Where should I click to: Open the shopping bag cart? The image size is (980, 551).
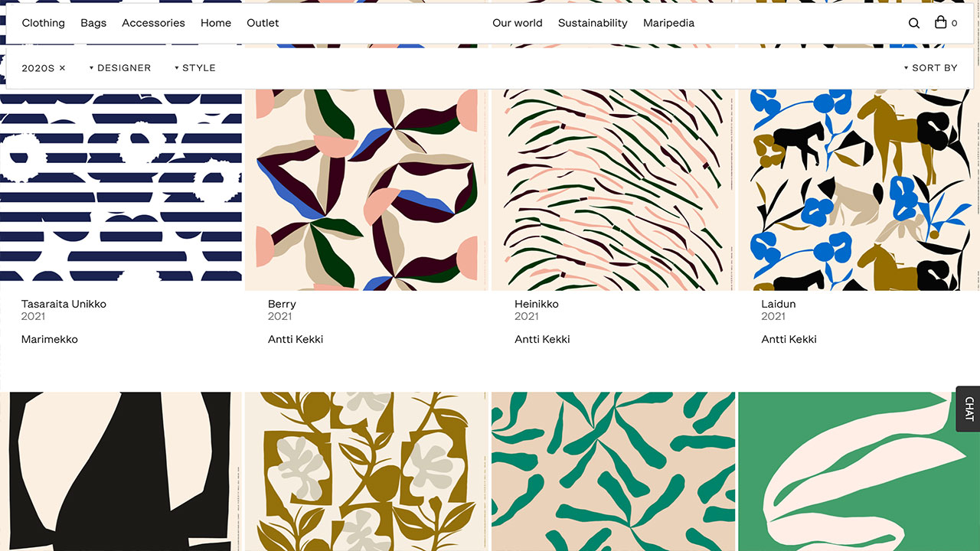(946, 23)
